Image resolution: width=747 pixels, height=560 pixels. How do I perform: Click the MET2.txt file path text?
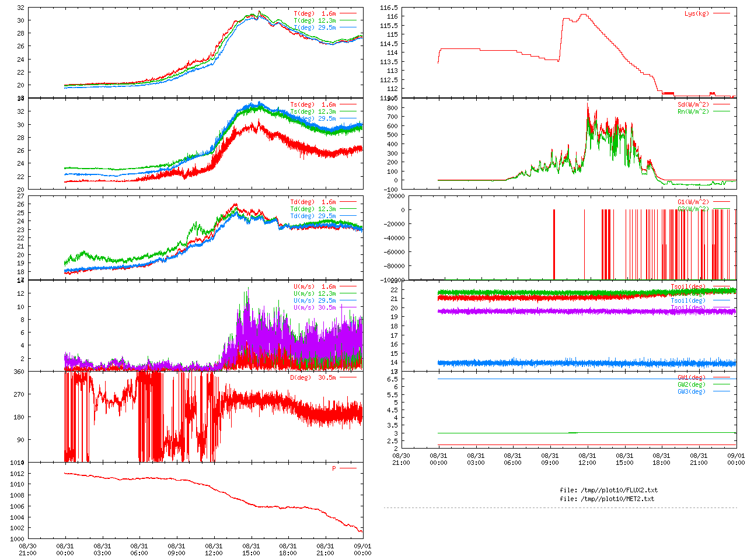[x=607, y=499]
